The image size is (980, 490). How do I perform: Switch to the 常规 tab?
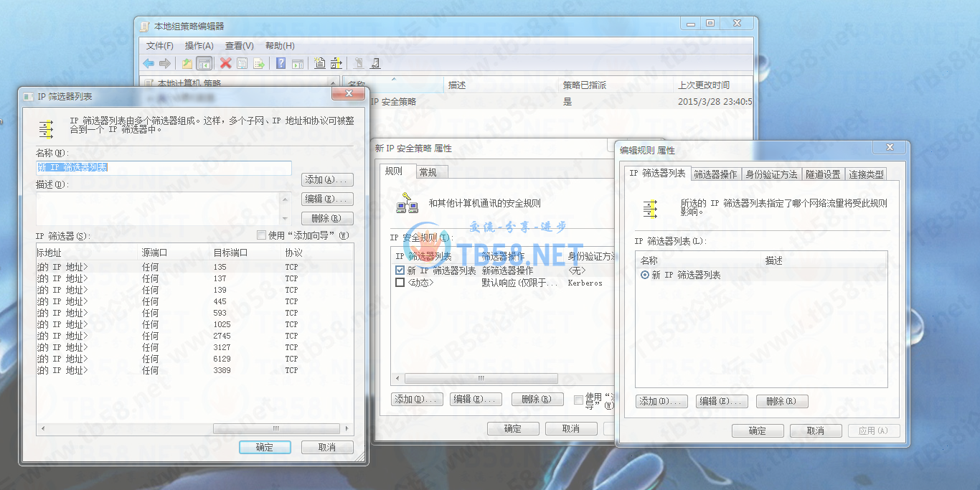(x=433, y=172)
